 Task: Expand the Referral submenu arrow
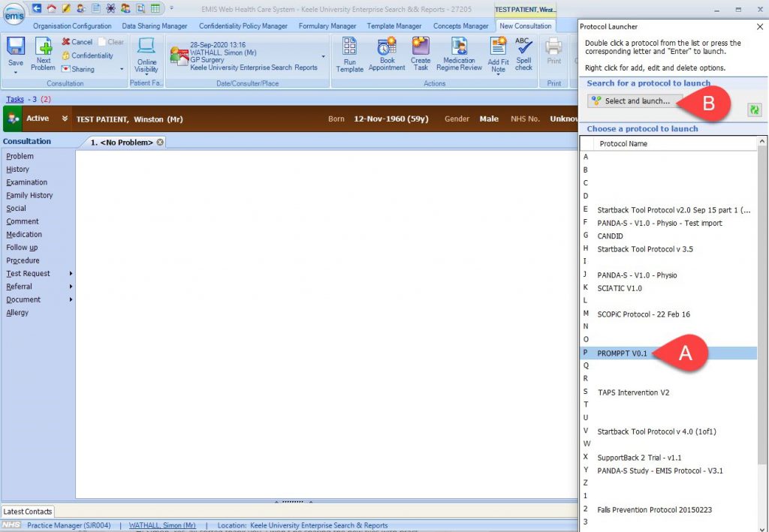[71, 287]
